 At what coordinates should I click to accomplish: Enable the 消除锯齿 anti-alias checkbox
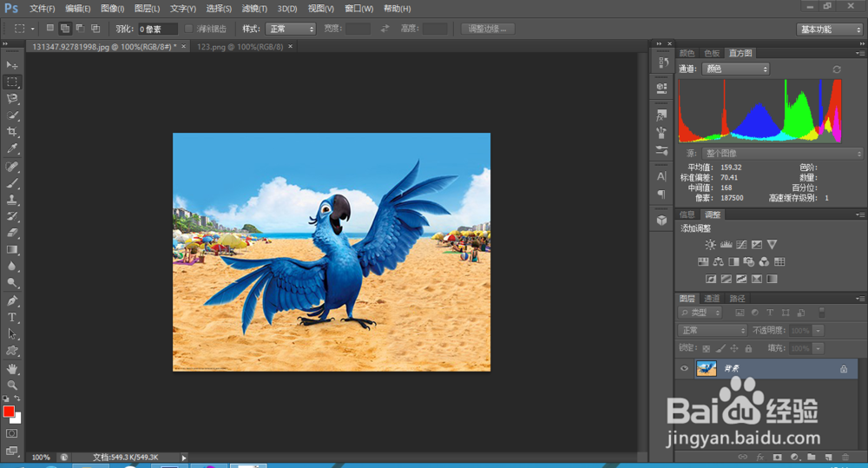(188, 29)
